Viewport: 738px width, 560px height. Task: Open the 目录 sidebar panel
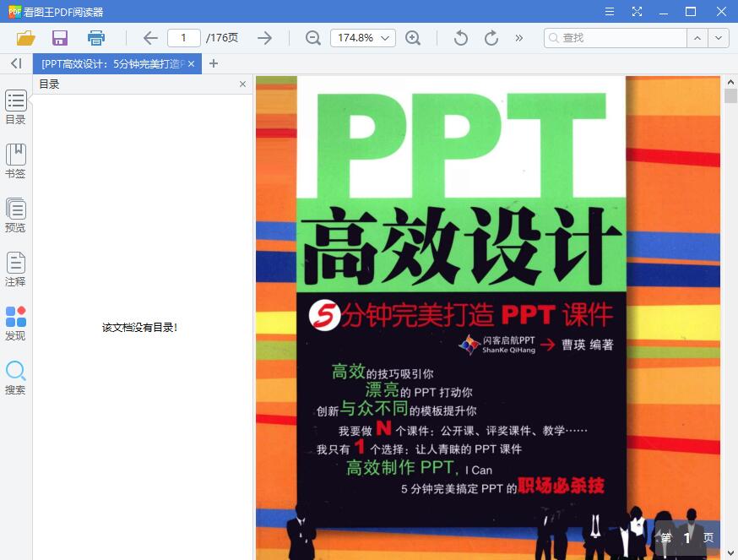point(15,107)
